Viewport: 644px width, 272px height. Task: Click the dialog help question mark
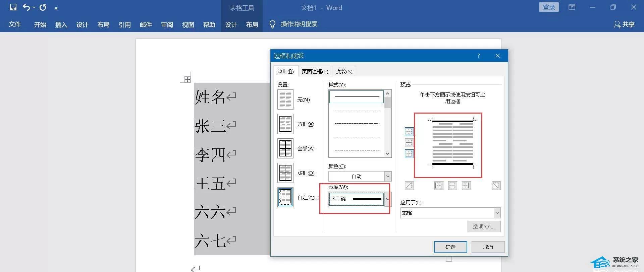pyautogui.click(x=478, y=56)
